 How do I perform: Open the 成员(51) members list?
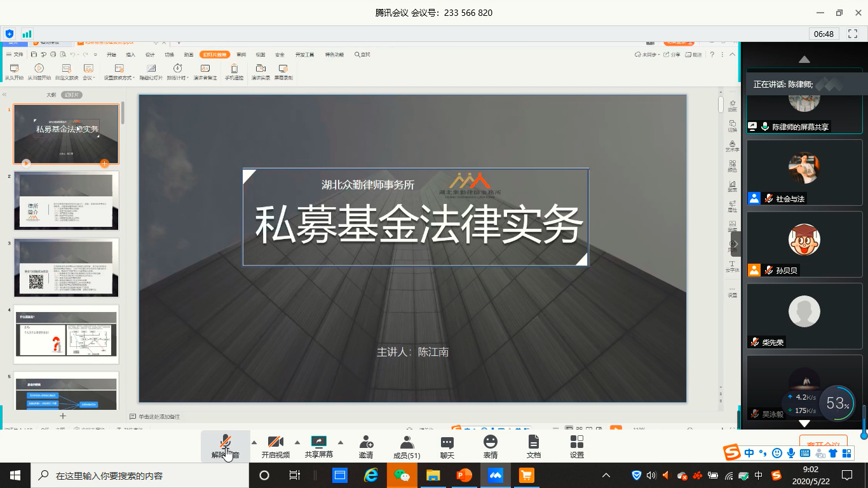[407, 445]
